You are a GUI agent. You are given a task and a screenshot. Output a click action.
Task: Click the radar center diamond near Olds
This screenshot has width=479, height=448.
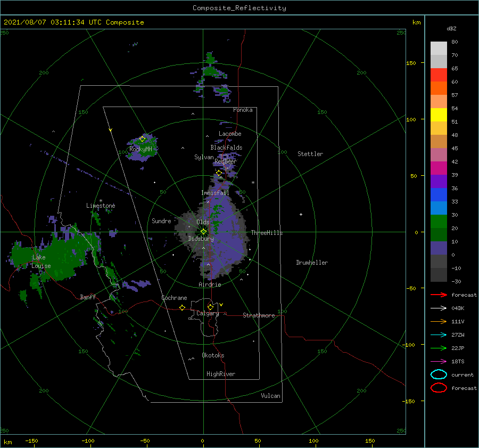click(x=203, y=232)
